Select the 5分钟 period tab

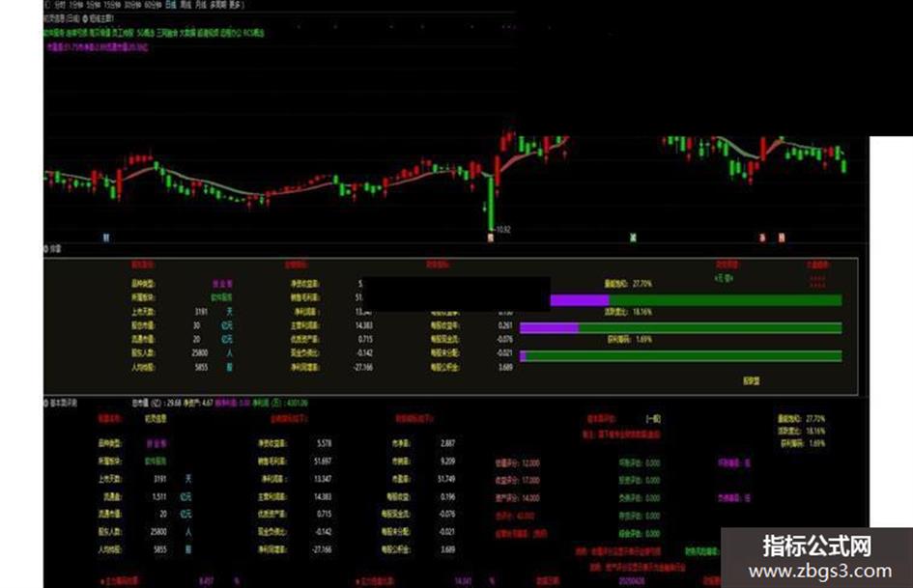(x=94, y=4)
